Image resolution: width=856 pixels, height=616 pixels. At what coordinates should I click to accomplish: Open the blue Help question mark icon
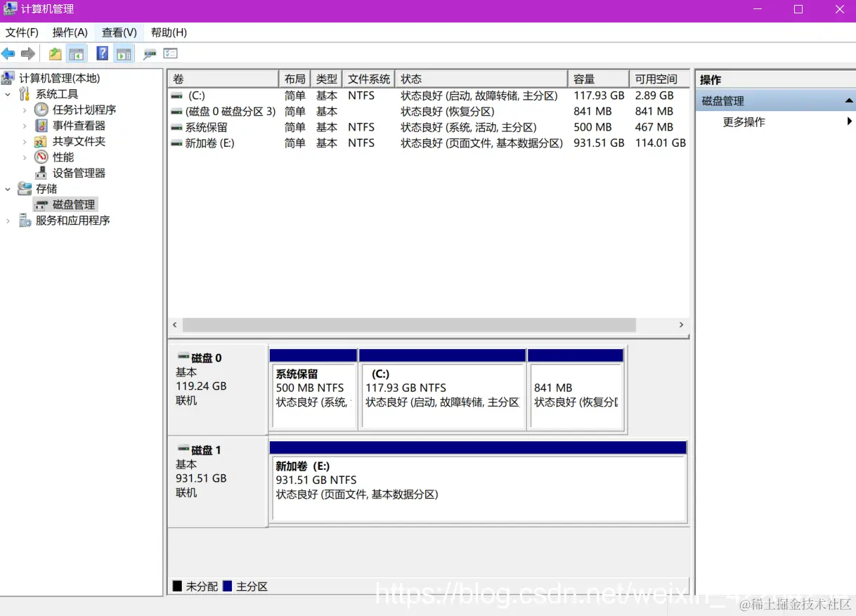point(103,53)
